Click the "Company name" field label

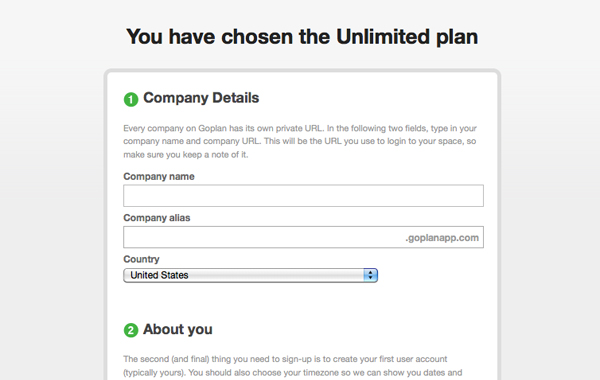159,176
